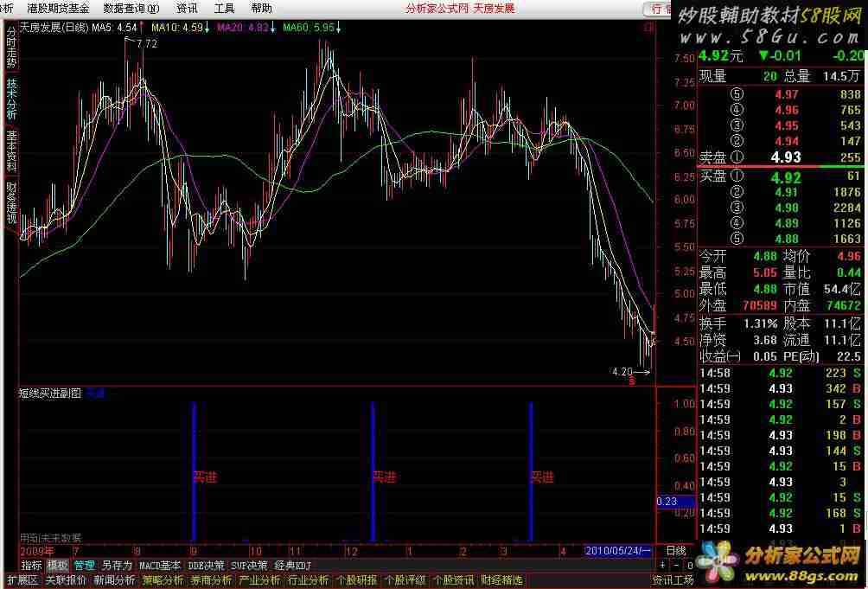
Task: Click the MA10: 4.59 indicator label
Action: 177,27
